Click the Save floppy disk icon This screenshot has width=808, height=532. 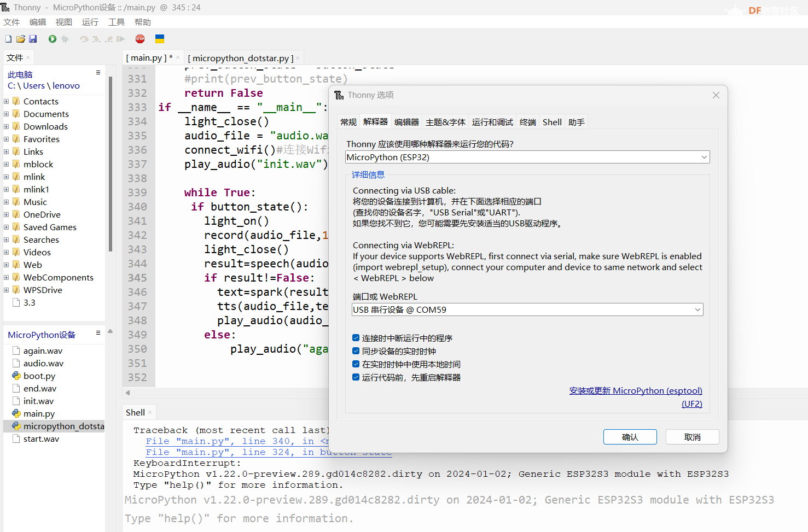click(33, 39)
